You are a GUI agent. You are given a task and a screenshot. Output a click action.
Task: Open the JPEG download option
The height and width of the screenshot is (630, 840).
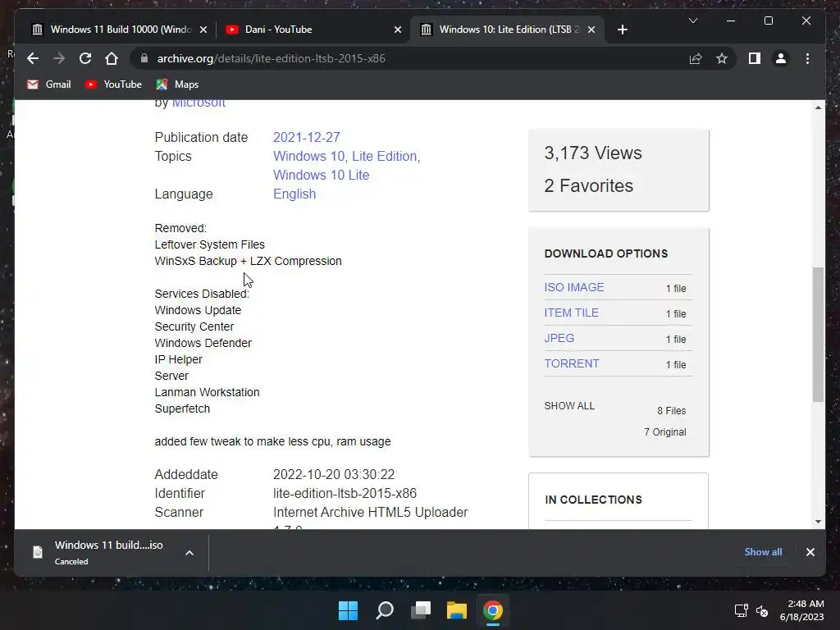[x=559, y=338]
